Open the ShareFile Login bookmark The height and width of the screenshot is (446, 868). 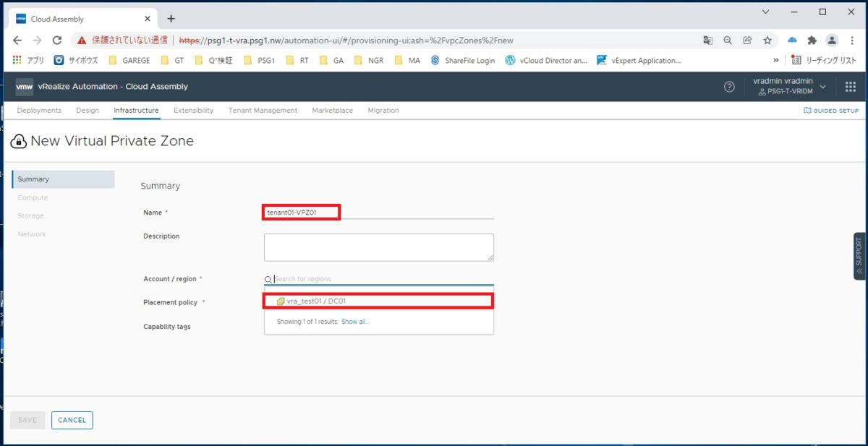click(x=463, y=61)
